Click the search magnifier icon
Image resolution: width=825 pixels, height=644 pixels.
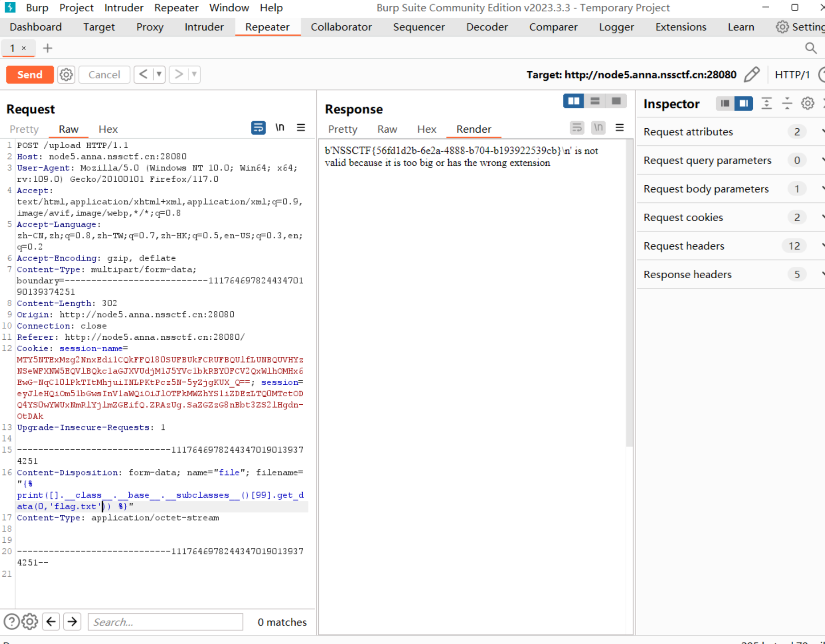coord(810,48)
